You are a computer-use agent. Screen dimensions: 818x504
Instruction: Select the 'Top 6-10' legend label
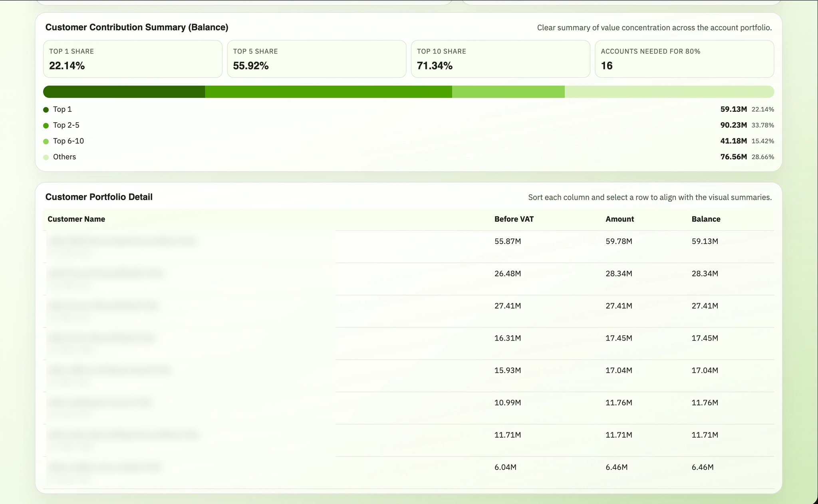[x=68, y=141]
